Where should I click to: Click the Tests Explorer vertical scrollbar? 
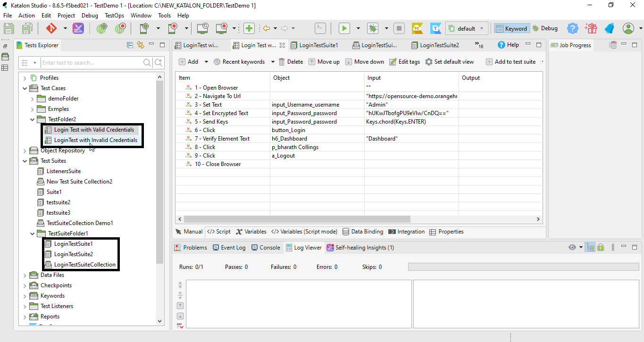(x=159, y=172)
